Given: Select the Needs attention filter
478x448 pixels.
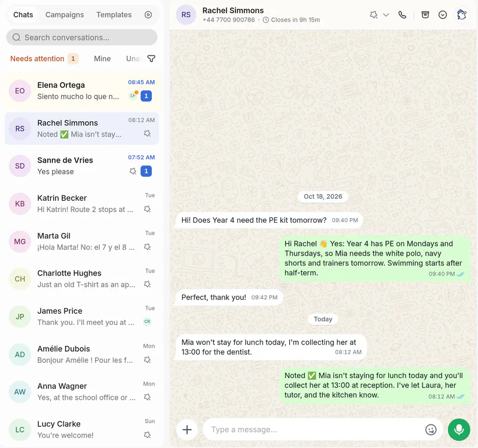Looking at the screenshot, I should coord(44,59).
